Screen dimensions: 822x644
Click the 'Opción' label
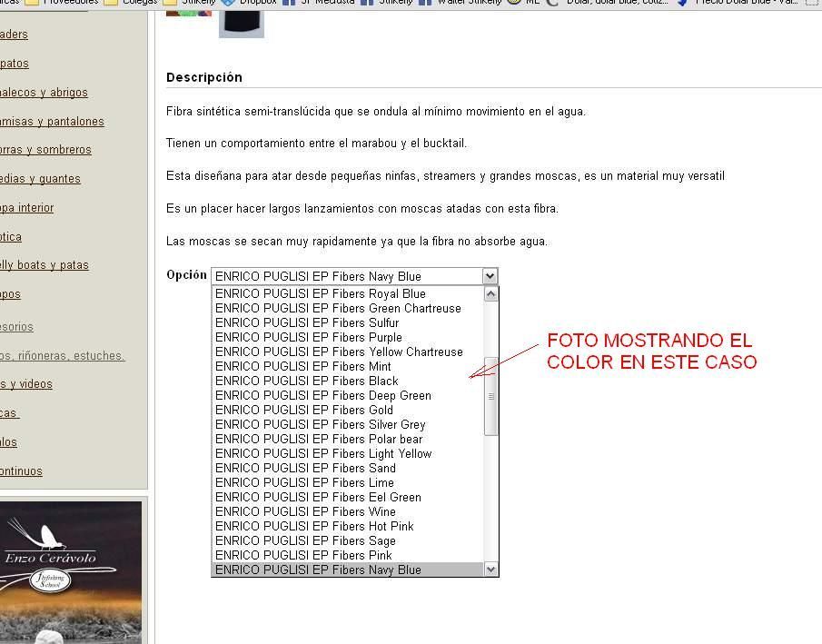(x=186, y=275)
